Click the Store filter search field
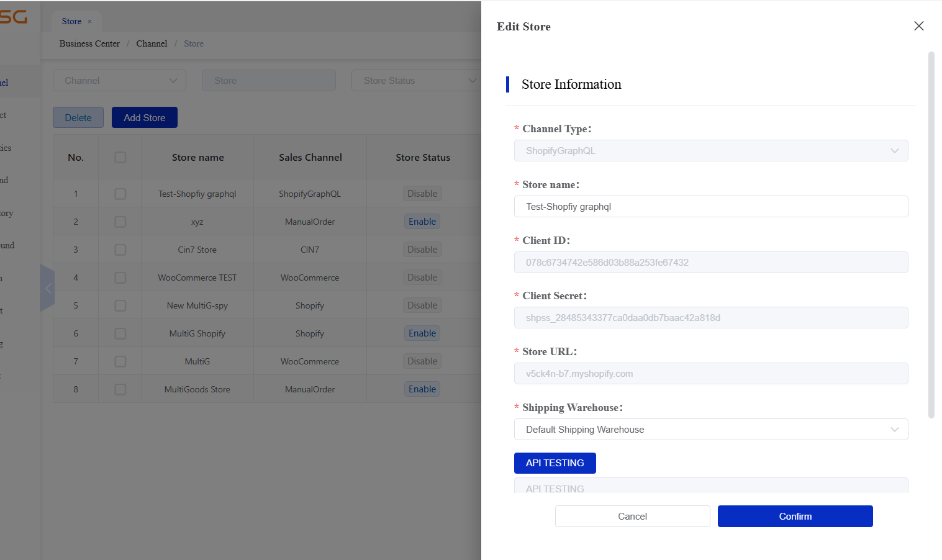The height and width of the screenshot is (560, 942). (269, 81)
